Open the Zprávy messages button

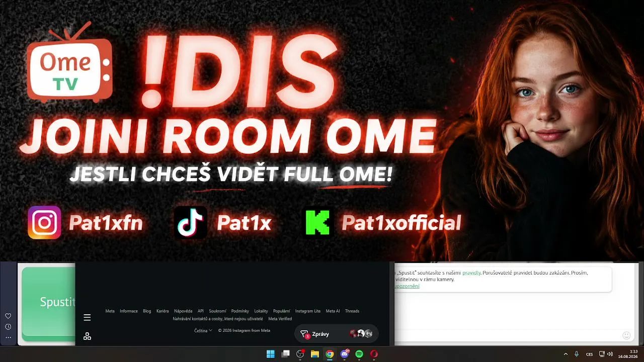pos(337,334)
